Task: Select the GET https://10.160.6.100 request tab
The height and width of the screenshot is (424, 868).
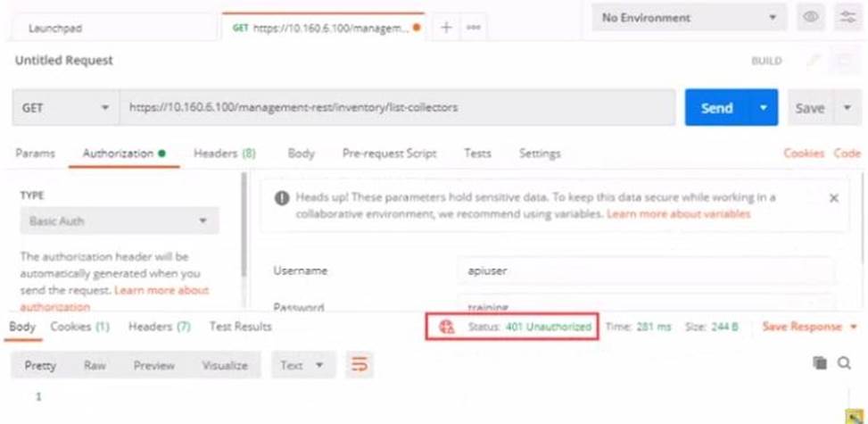Action: tap(324, 28)
